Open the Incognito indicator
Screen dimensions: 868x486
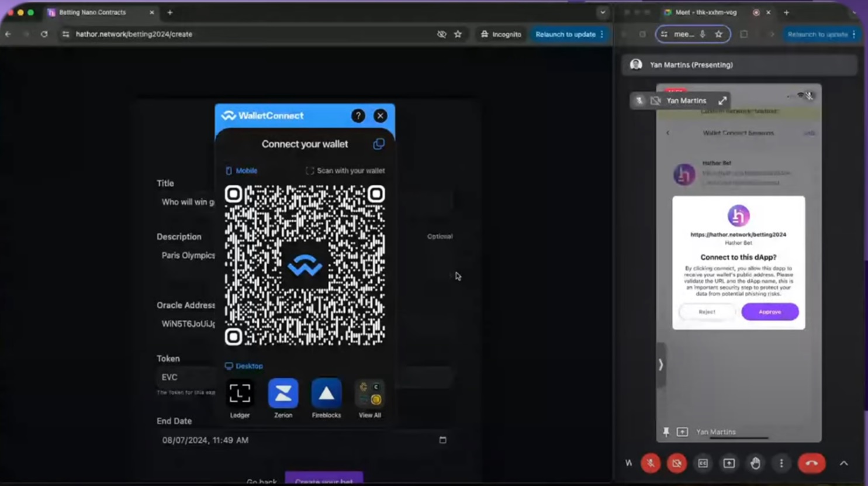coord(501,34)
